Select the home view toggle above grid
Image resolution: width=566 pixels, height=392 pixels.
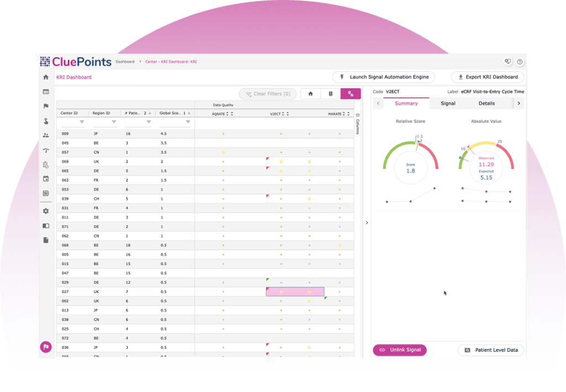[311, 94]
